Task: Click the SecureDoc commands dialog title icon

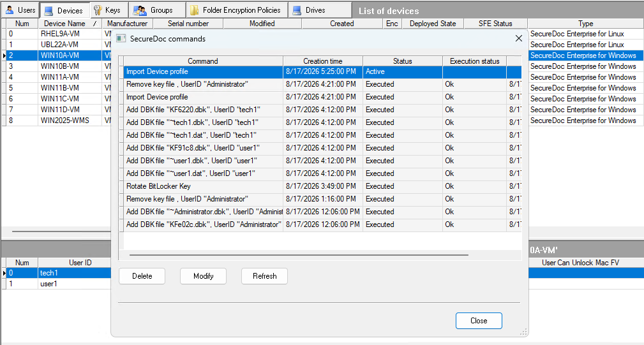Action: coord(121,38)
